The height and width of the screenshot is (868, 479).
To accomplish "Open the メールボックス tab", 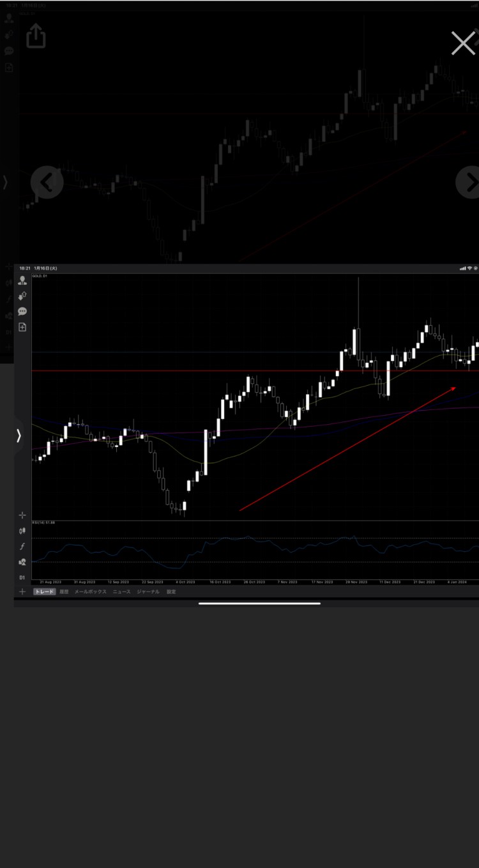I will (x=90, y=592).
